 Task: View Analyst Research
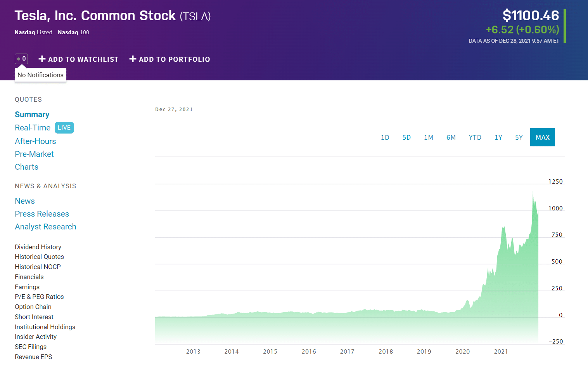tap(45, 227)
